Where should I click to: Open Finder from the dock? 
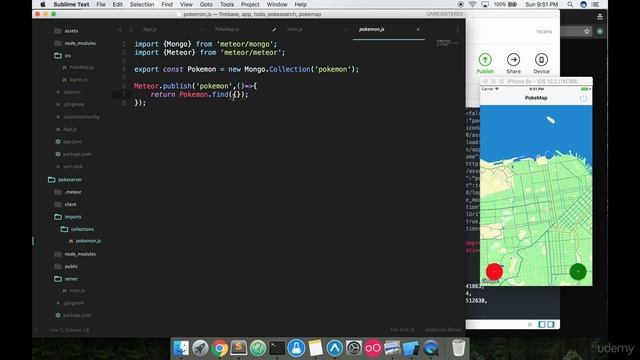point(181,348)
